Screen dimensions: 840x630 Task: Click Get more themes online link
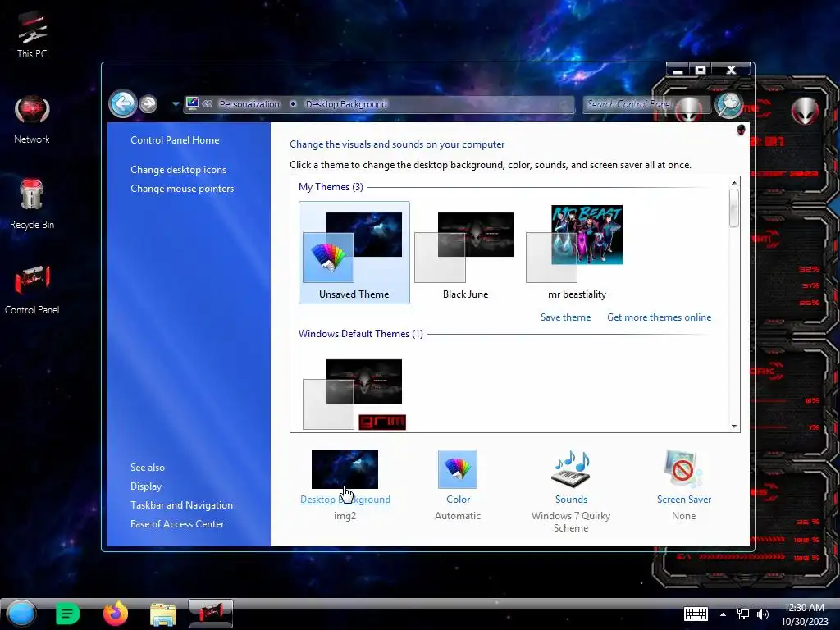[659, 317]
